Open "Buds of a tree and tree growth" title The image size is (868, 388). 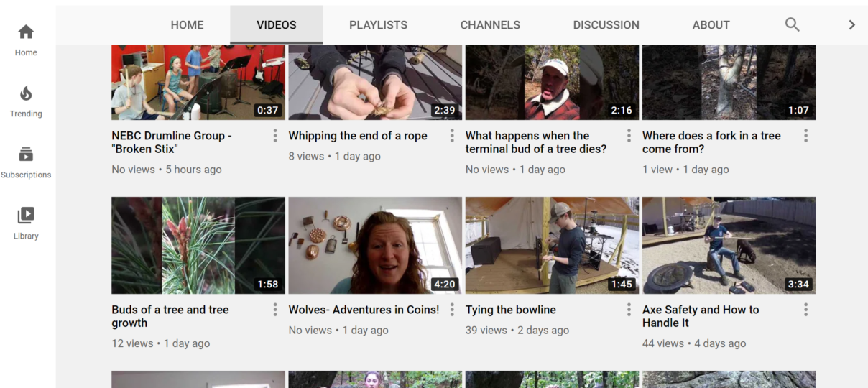click(x=170, y=316)
